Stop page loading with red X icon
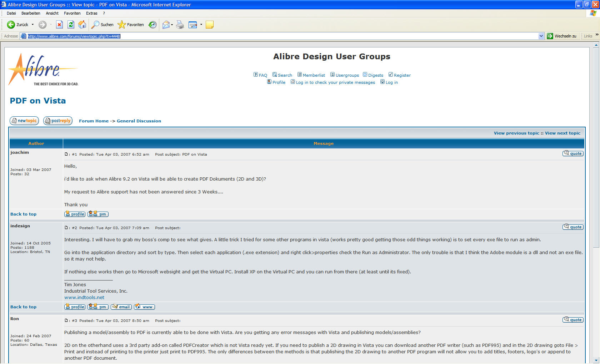The height and width of the screenshot is (364, 600). (x=60, y=25)
